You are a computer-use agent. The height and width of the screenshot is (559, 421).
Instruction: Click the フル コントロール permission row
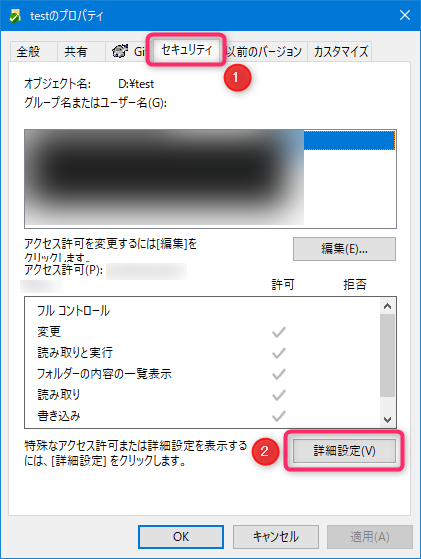tap(202, 311)
